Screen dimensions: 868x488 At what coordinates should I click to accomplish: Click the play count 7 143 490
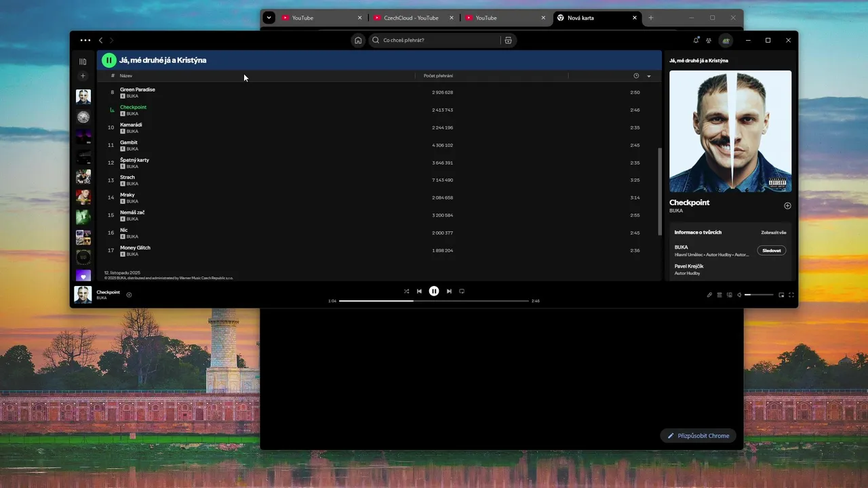click(x=442, y=180)
